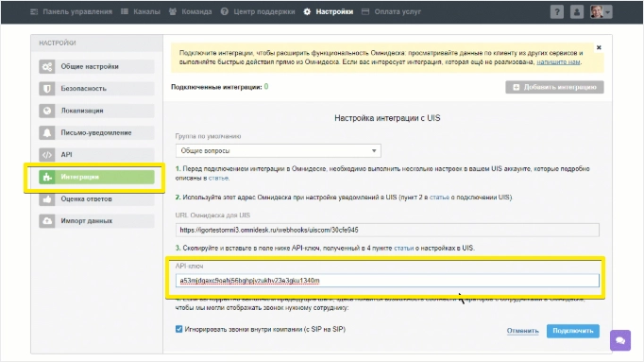The height and width of the screenshot is (362, 644).
Task: Click the Оплата услуг card icon
Action: (x=365, y=11)
